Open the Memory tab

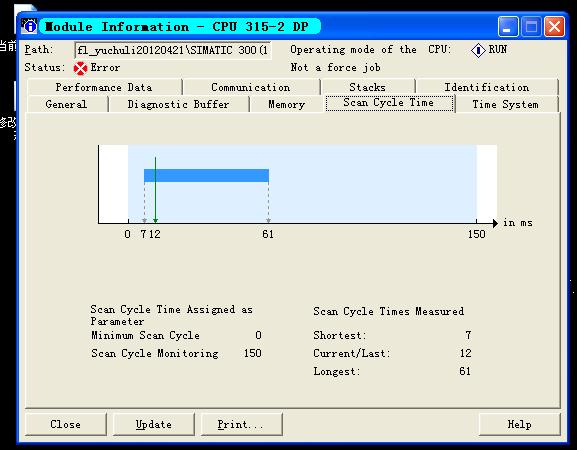[287, 104]
